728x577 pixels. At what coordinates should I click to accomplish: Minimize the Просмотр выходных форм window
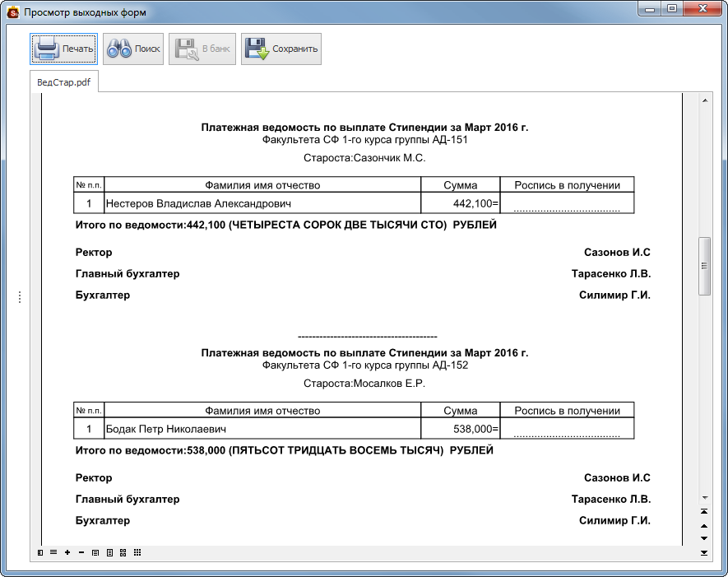[650, 8]
